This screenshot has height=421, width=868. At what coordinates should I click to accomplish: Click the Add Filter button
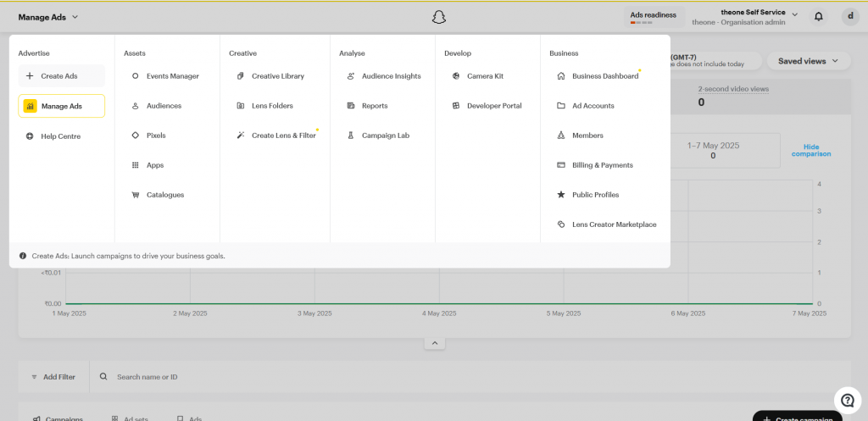point(53,377)
